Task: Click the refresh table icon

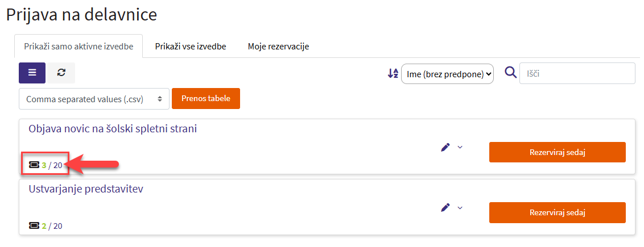Action: (x=61, y=73)
